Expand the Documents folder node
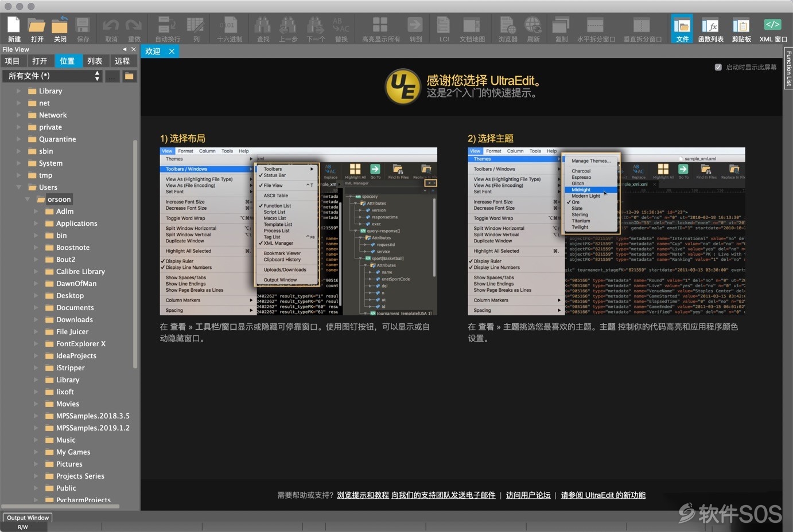 pos(36,308)
